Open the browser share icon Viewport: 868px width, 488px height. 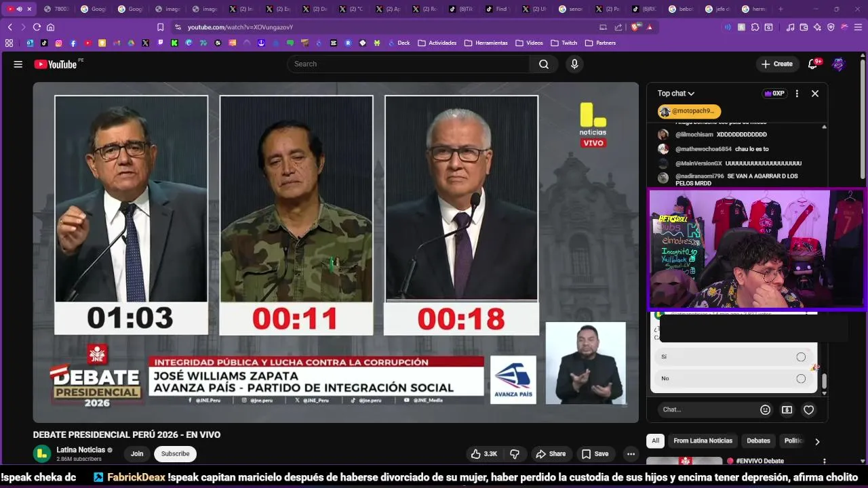point(618,27)
